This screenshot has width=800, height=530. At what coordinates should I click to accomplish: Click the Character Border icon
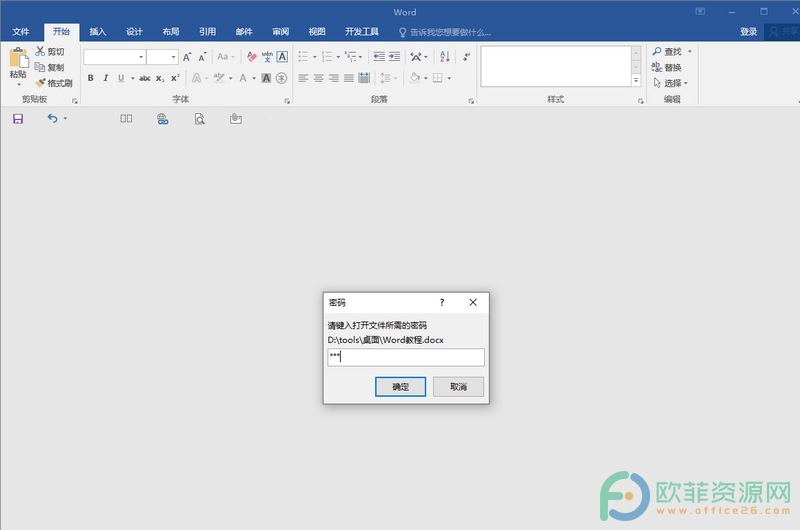pyautogui.click(x=282, y=57)
